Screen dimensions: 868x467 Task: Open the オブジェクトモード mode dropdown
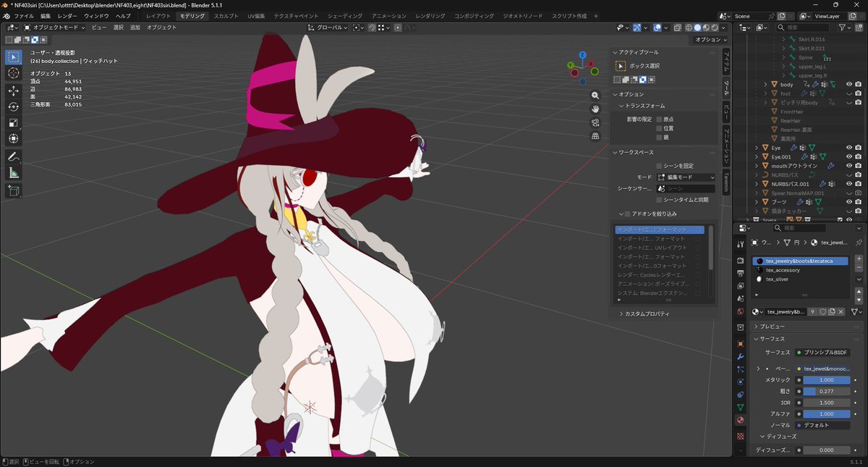[56, 28]
